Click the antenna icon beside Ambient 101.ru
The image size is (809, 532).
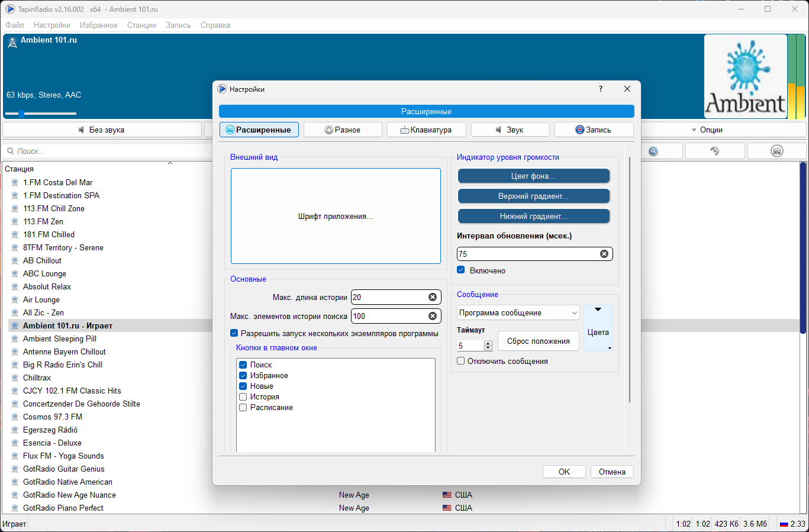[x=12, y=43]
